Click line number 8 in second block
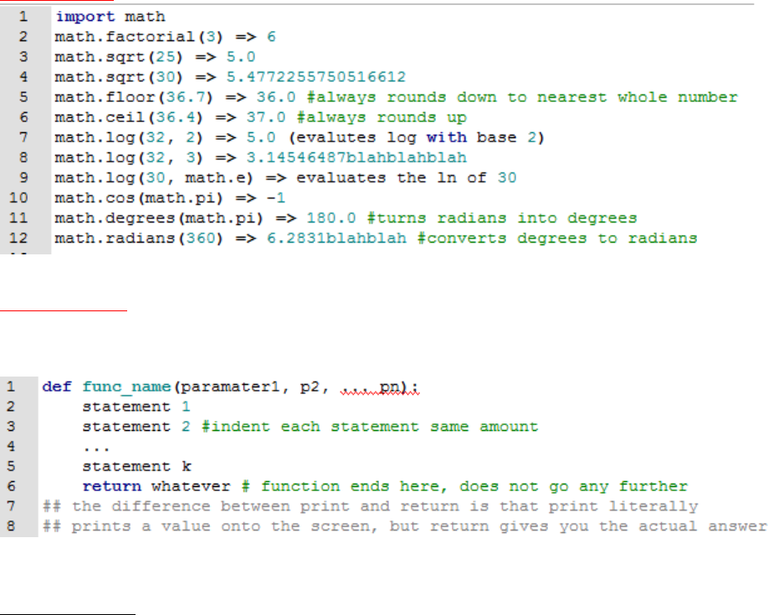The height and width of the screenshot is (615, 784). pyautogui.click(x=11, y=526)
